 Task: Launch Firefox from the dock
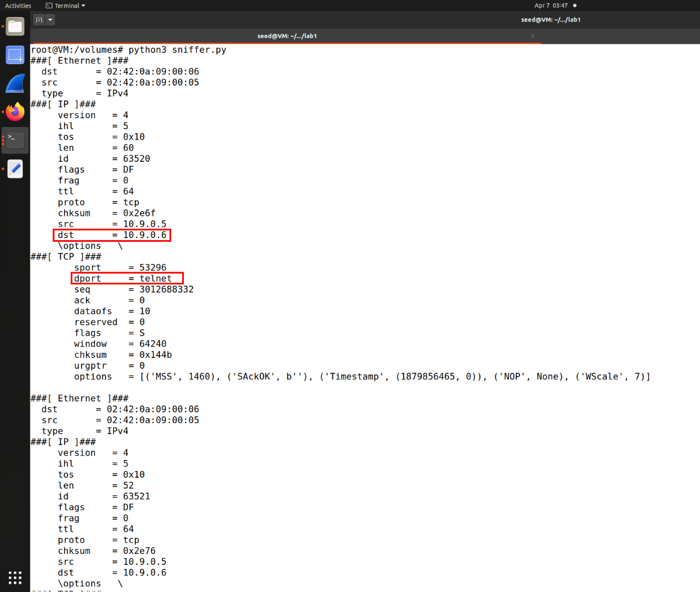pyautogui.click(x=15, y=112)
